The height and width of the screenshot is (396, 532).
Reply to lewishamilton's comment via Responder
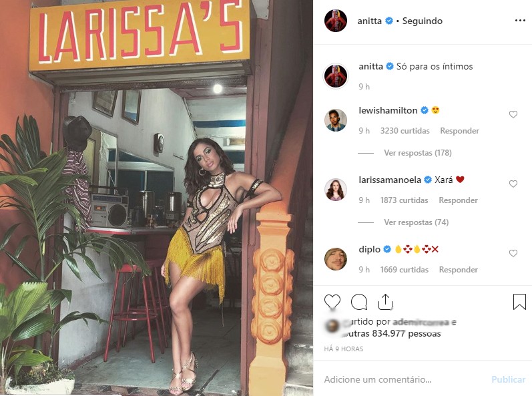tap(459, 131)
